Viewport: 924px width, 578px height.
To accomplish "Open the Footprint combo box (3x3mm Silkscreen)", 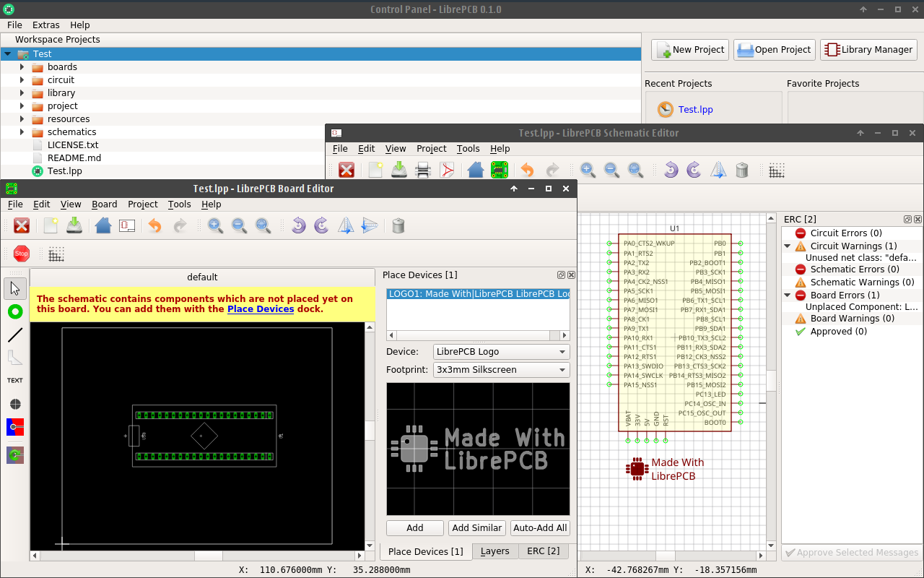I will click(501, 370).
